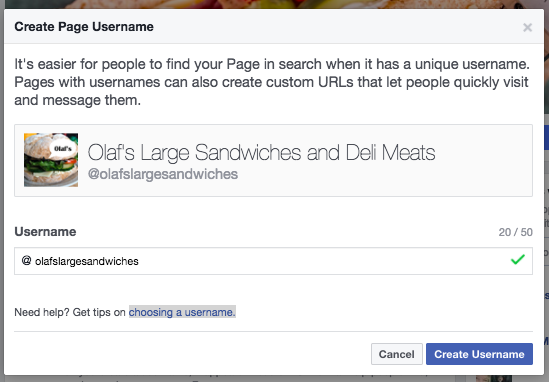
Task: Focus the Username text input field
Action: [x=273, y=261]
